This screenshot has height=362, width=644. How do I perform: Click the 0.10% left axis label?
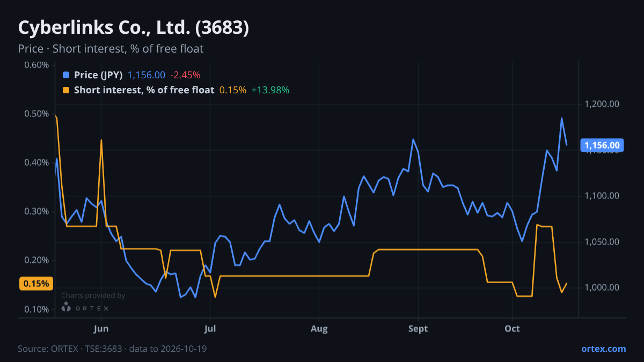37,310
